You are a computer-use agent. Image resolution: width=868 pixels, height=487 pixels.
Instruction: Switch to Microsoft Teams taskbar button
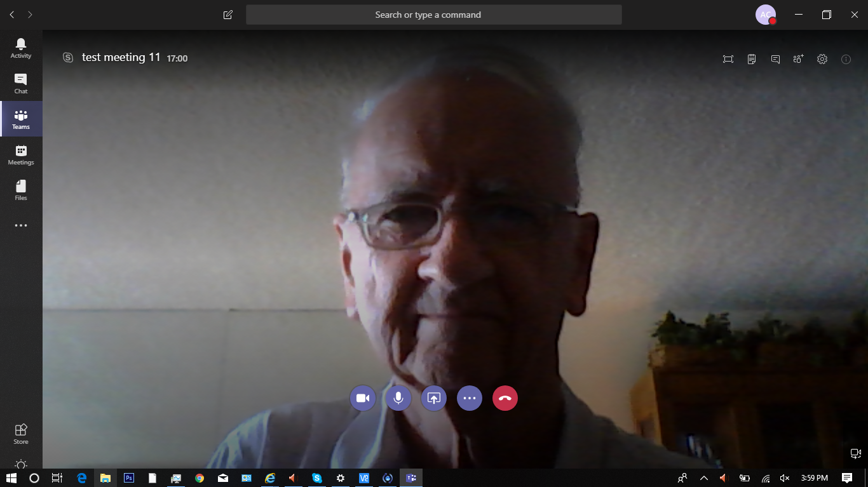(x=411, y=478)
